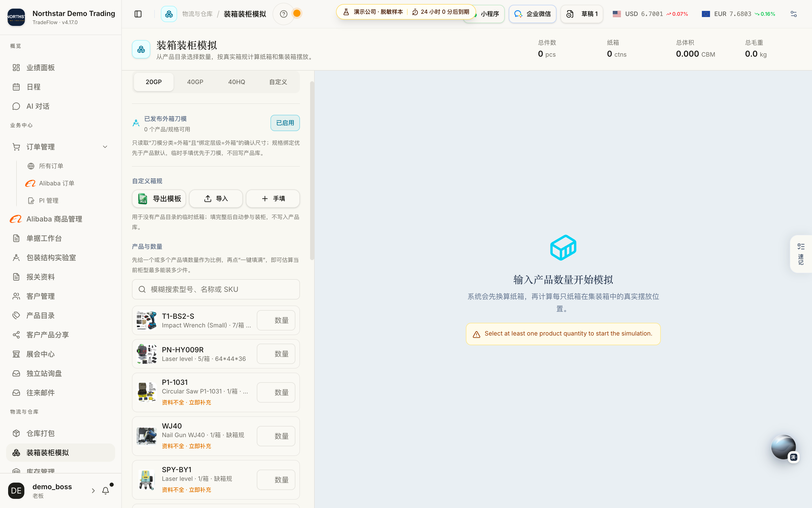The height and width of the screenshot is (508, 812).
Task: Open the 草稿 1 drafts button
Action: tap(582, 14)
